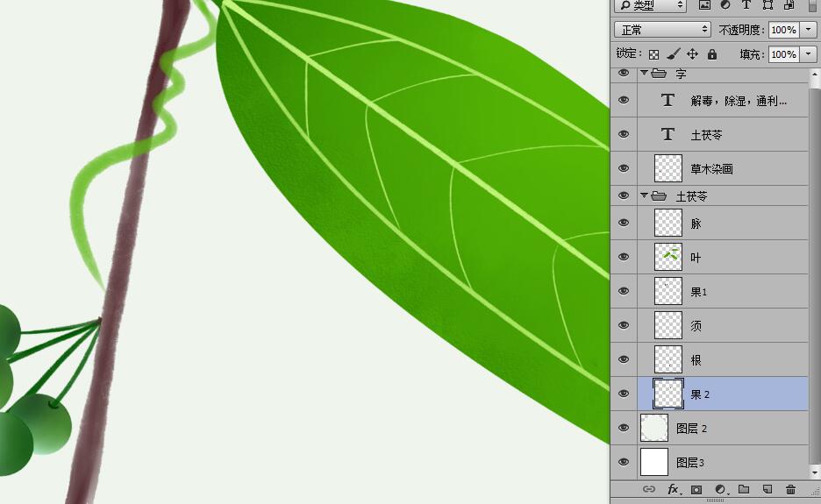Select the 图层 2 thumbnail

coord(654,428)
